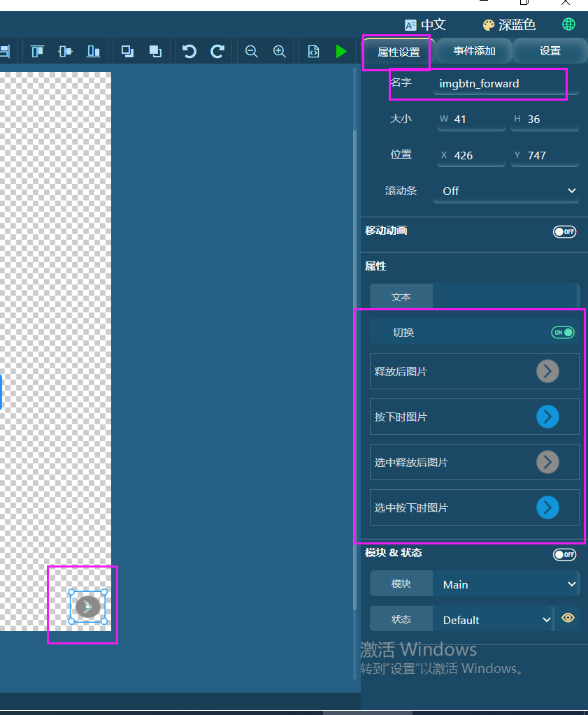The height and width of the screenshot is (715, 588).
Task: Click the language translate icon
Action: point(410,25)
